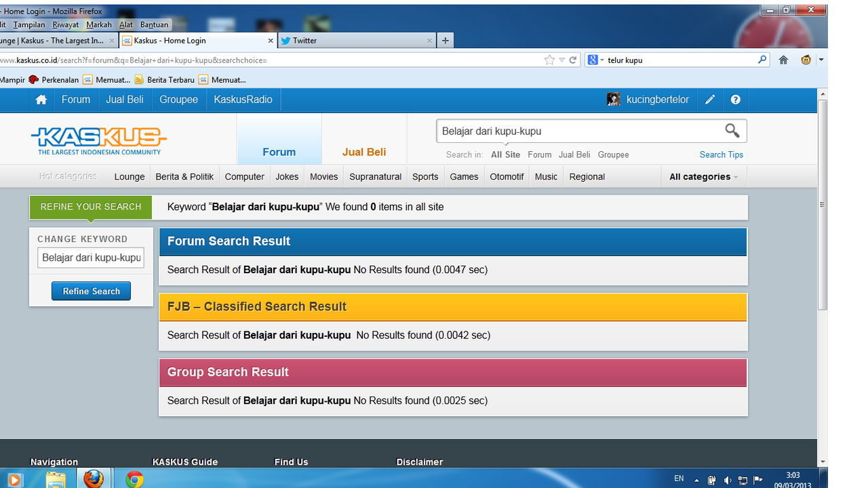The width and height of the screenshot is (868, 488).
Task: Open the Otomotif category
Action: pos(507,177)
